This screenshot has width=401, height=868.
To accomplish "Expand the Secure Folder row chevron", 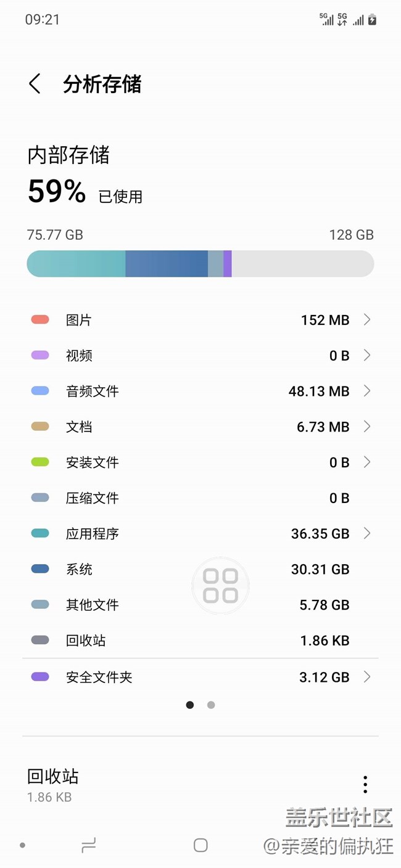I will click(x=367, y=677).
